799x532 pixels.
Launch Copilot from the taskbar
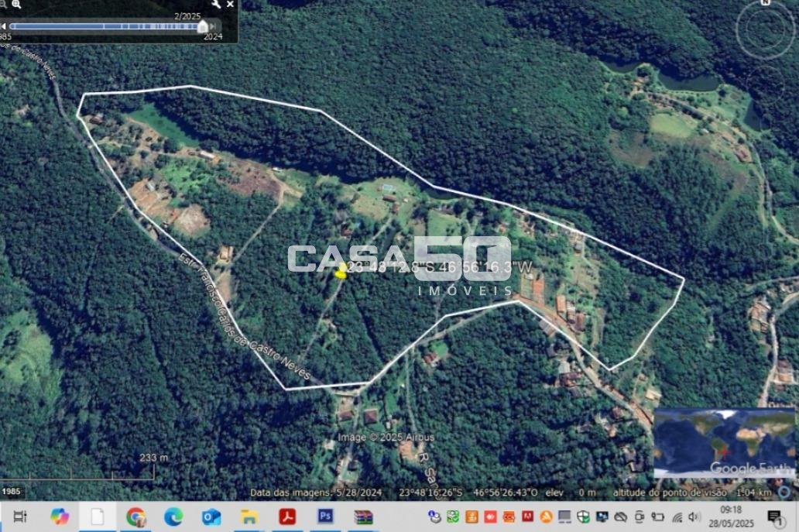(60, 517)
